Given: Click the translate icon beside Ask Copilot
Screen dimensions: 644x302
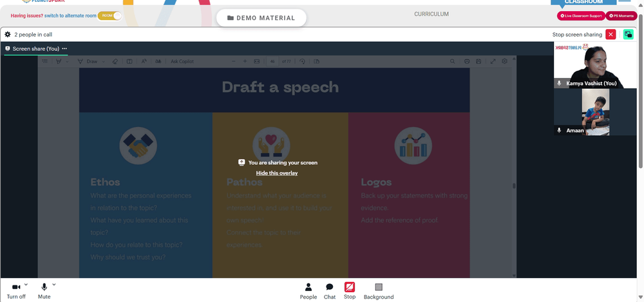Looking at the screenshot, I should (158, 61).
